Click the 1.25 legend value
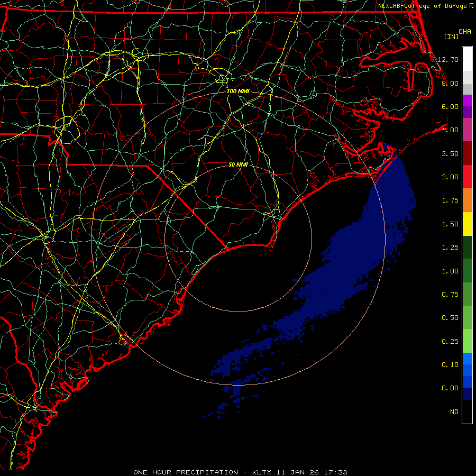 [450, 248]
